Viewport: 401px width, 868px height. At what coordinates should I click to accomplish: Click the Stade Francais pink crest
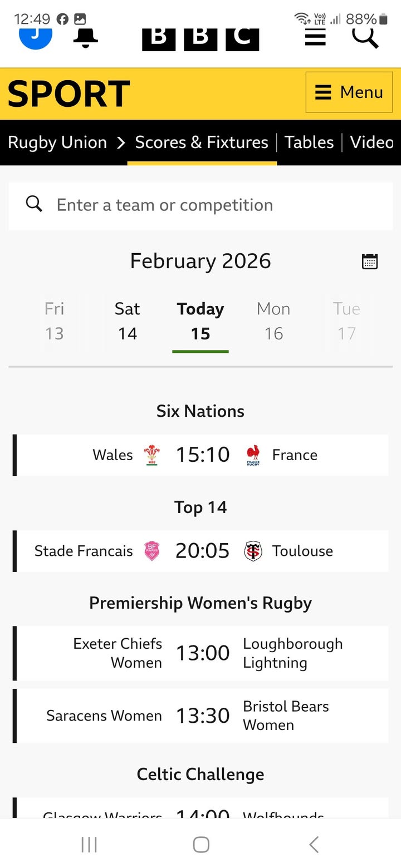click(151, 551)
